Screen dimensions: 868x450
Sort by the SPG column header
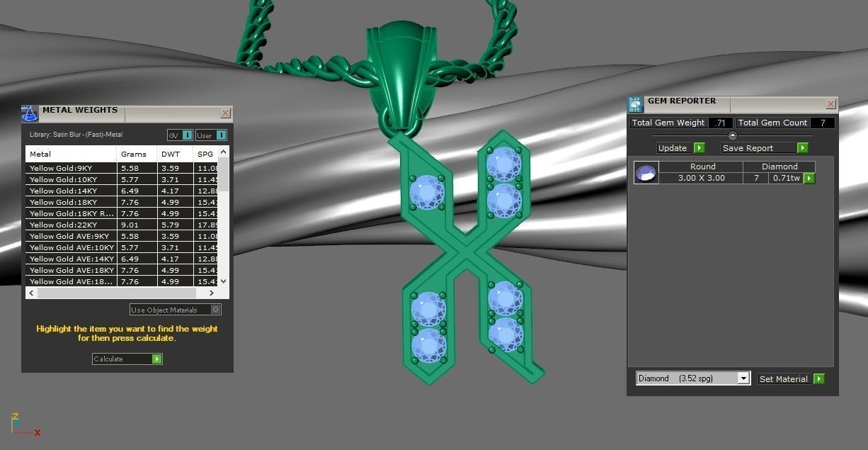click(x=206, y=154)
